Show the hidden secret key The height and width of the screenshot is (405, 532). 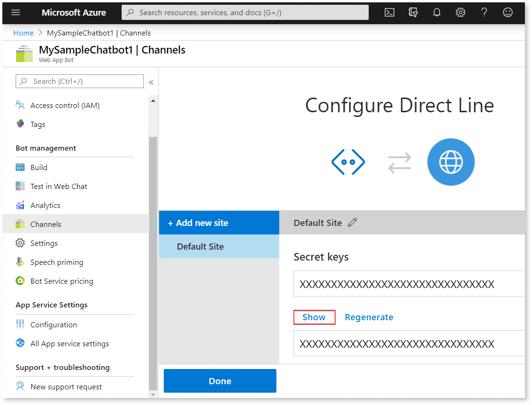pyautogui.click(x=314, y=317)
